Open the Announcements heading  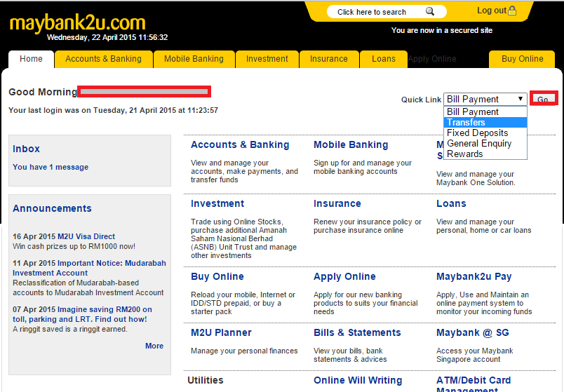52,208
